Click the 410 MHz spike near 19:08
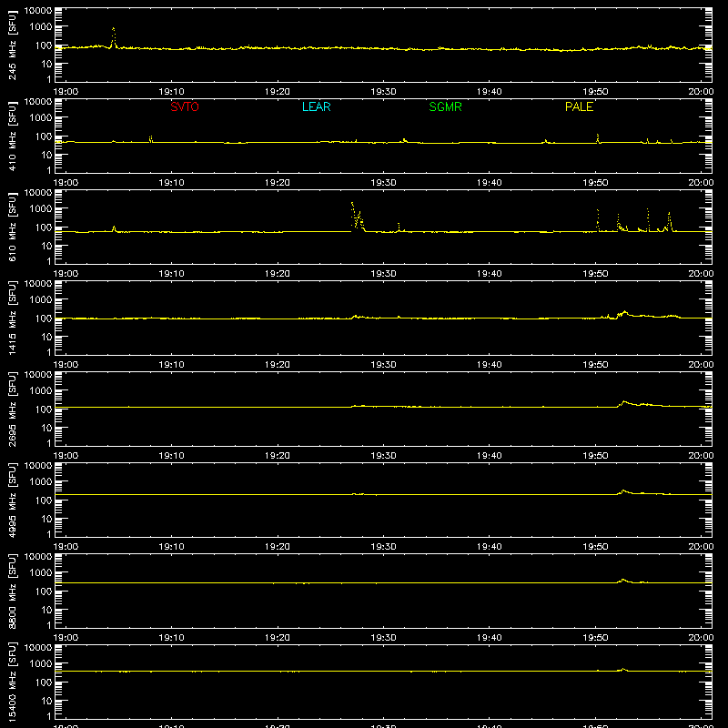Image resolution: width=728 pixels, height=728 pixels. coord(150,139)
